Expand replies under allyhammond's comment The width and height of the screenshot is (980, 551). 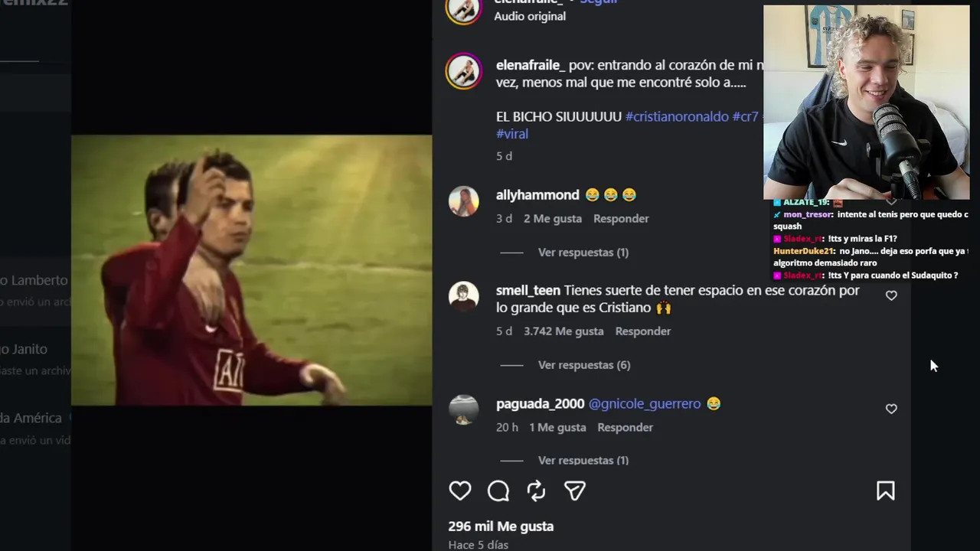pyautogui.click(x=583, y=252)
